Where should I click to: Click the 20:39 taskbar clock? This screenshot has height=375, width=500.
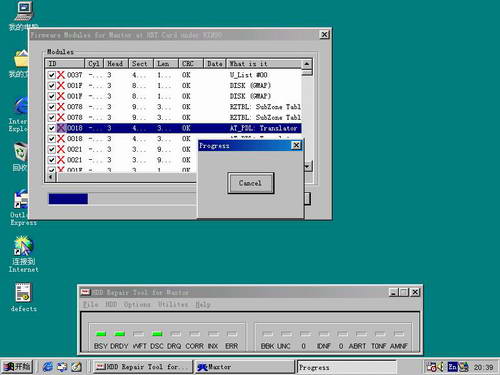pos(483,367)
